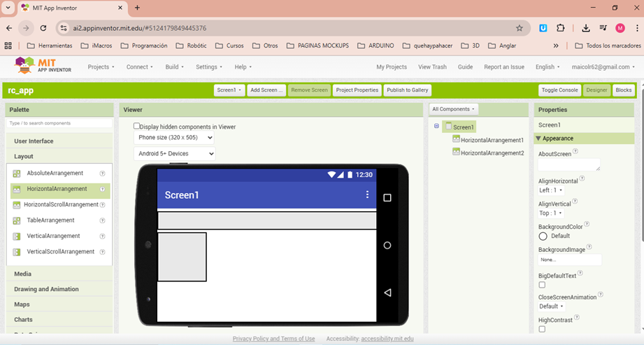Expand the AlignHorizontal Left dropdown

click(x=551, y=190)
